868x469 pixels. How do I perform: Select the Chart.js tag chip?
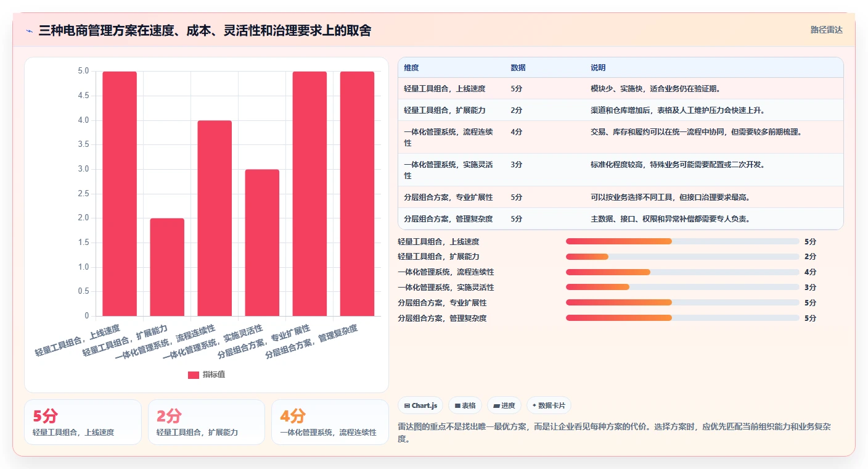[420, 405]
